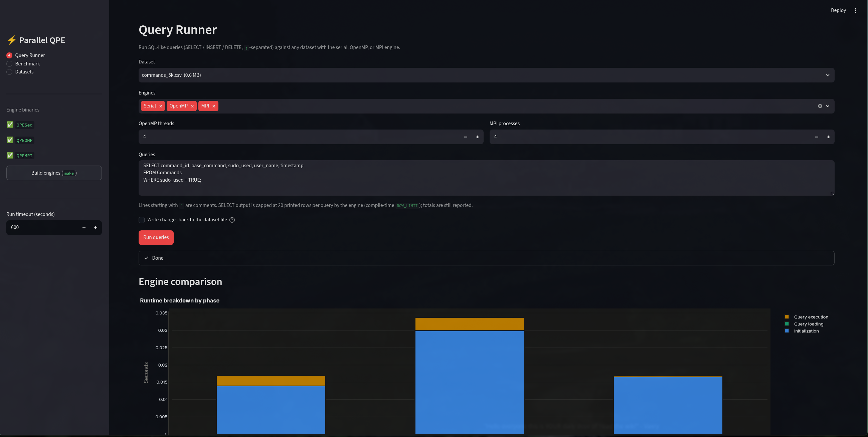Click the Query execution legend label
Viewport: 868px width, 437px height.
click(811, 317)
